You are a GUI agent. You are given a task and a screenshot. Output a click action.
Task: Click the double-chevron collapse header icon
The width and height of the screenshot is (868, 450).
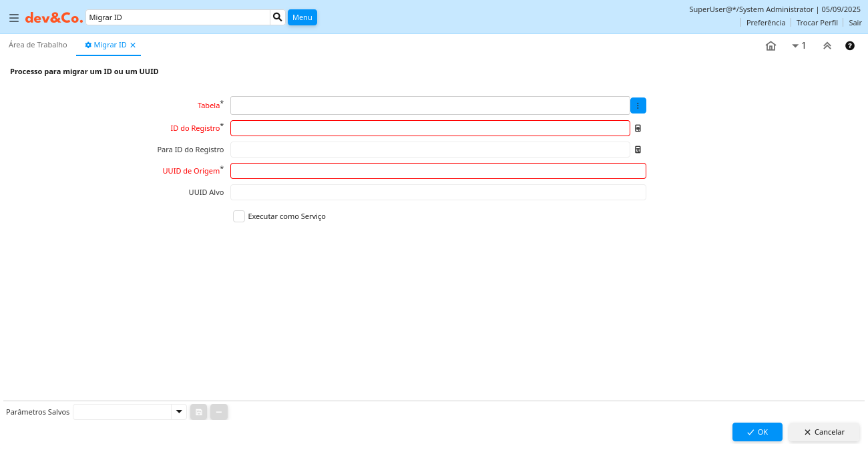pyautogui.click(x=827, y=46)
